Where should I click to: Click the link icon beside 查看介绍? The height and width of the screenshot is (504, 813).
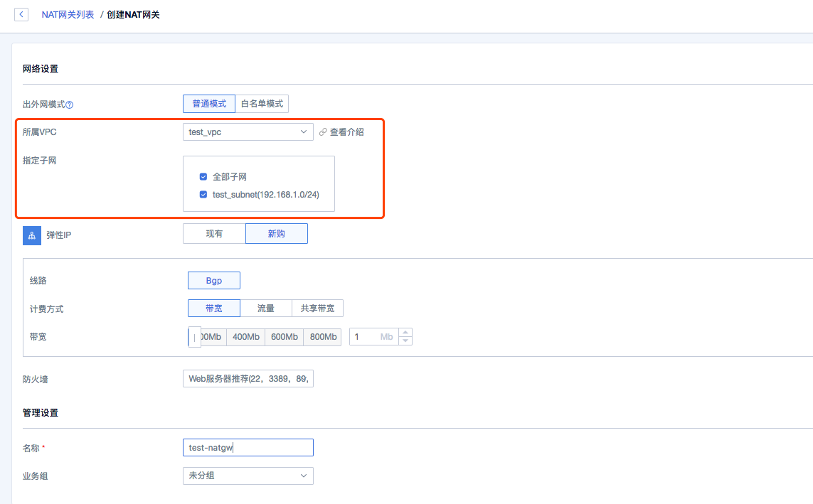click(323, 132)
